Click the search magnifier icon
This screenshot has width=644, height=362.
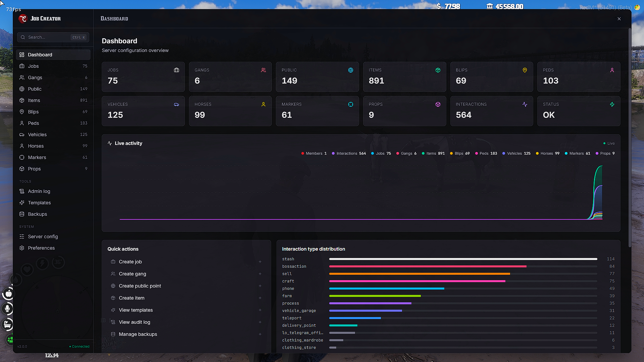(23, 37)
